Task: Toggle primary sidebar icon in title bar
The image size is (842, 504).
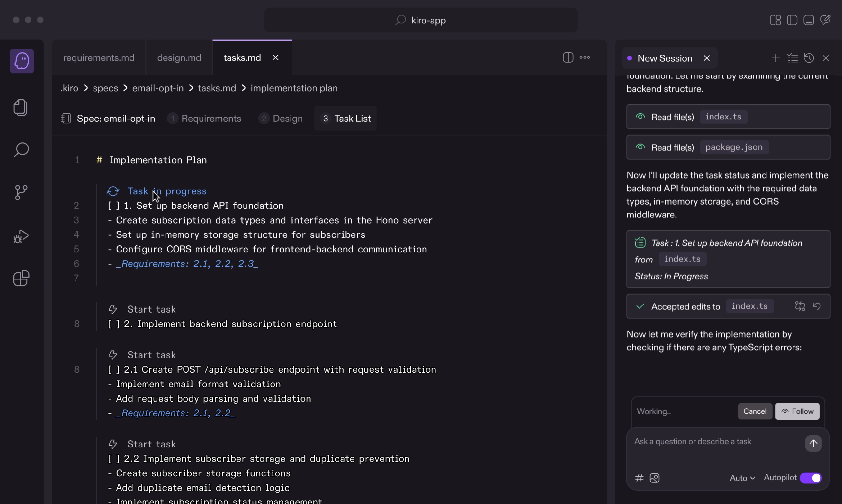Action: click(x=792, y=20)
